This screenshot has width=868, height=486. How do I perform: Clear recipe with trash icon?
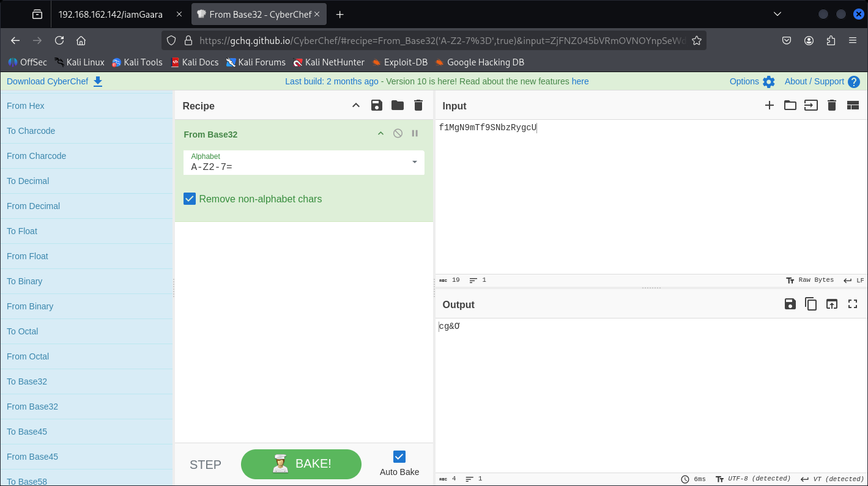[x=418, y=105]
